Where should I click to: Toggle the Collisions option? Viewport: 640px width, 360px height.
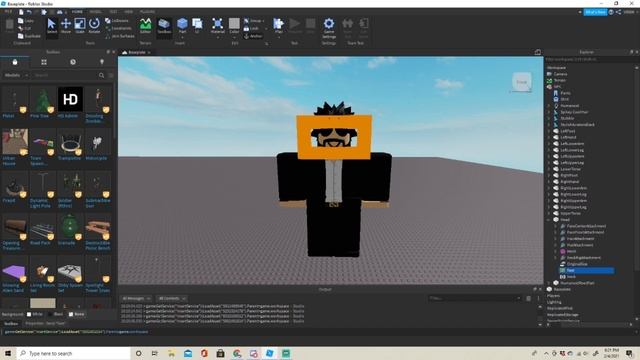pyautogui.click(x=117, y=20)
